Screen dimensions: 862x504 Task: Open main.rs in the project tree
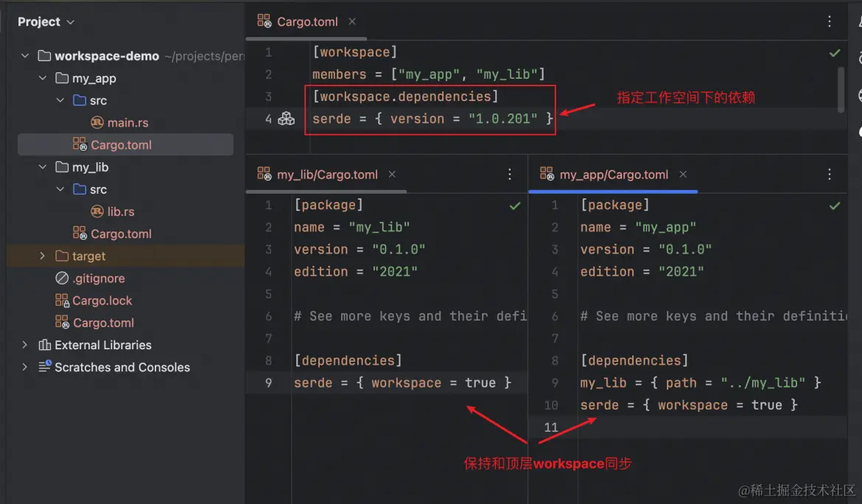pos(127,122)
